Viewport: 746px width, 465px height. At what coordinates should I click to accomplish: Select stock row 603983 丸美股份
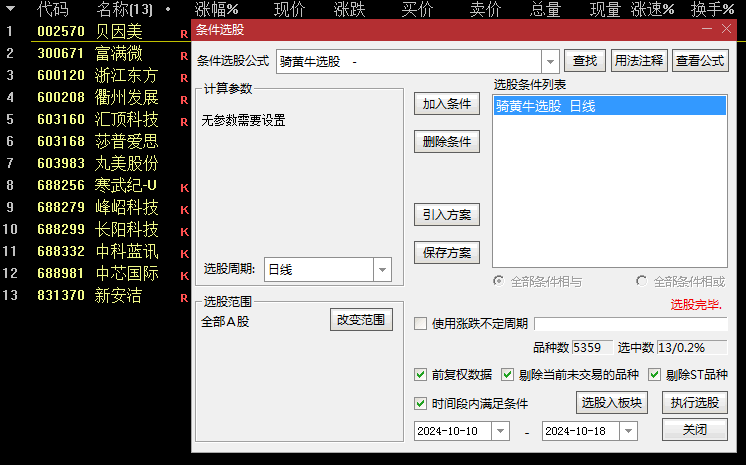(95, 163)
